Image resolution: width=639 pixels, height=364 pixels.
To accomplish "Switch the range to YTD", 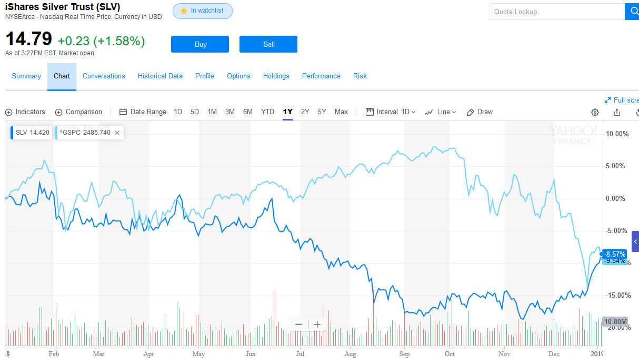I will pyautogui.click(x=267, y=112).
